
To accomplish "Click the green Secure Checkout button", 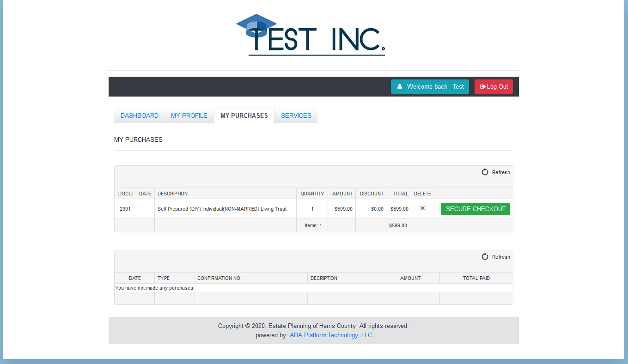I will click(x=476, y=209).
